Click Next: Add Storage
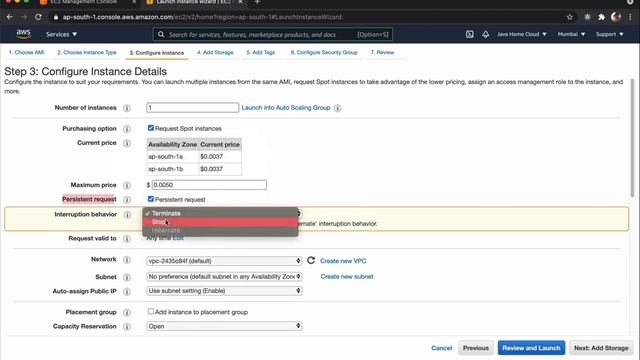This screenshot has height=360, width=640. coord(601,348)
